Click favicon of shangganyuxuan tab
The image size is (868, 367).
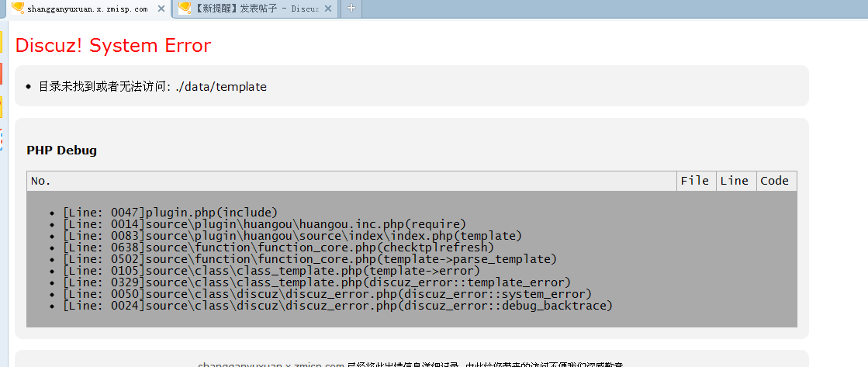pos(18,8)
